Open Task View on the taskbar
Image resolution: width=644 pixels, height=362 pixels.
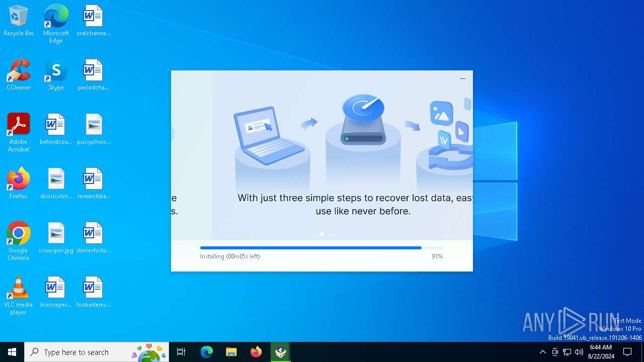pyautogui.click(x=181, y=352)
